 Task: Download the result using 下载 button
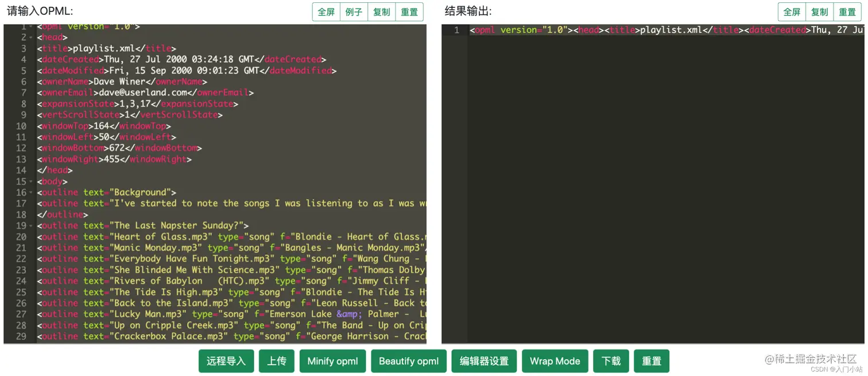(611, 361)
